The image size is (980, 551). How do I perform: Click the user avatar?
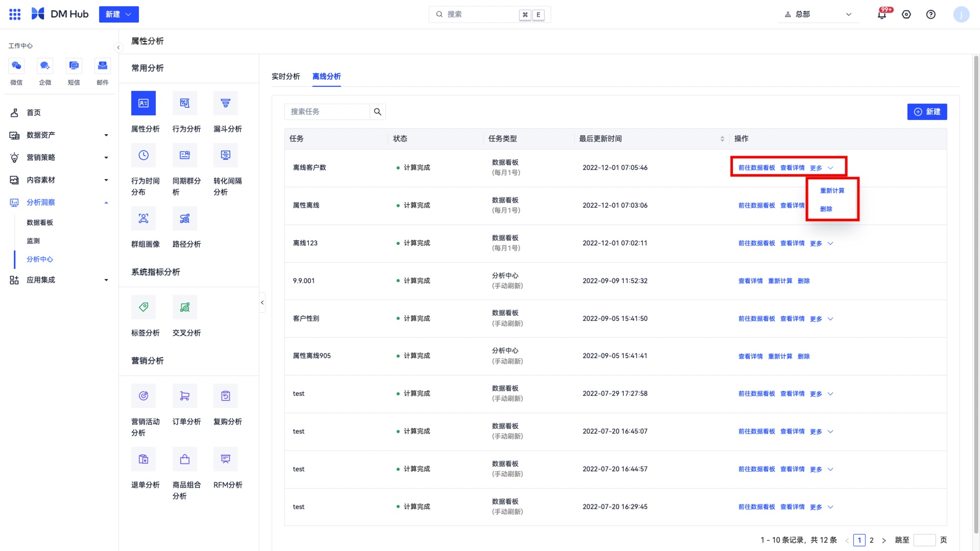[961, 14]
